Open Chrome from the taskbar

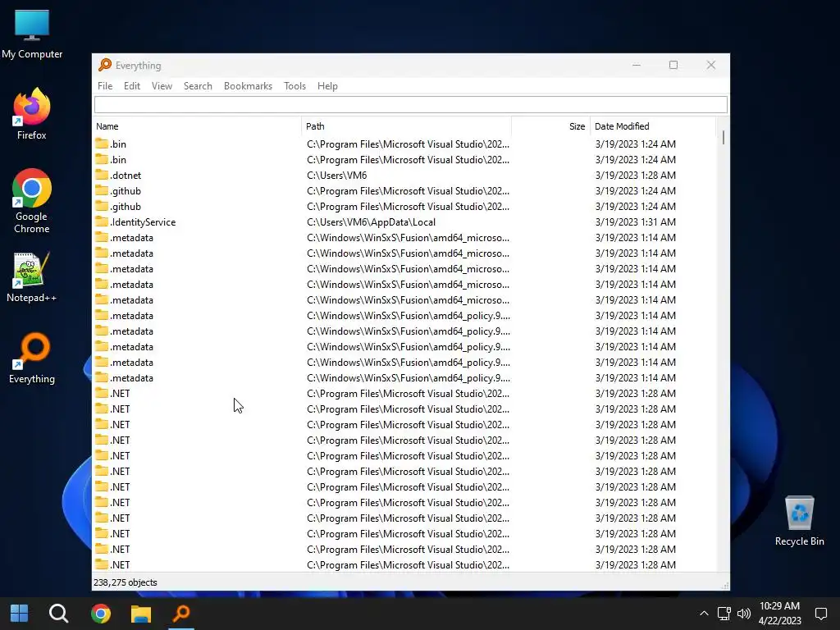(x=100, y=614)
